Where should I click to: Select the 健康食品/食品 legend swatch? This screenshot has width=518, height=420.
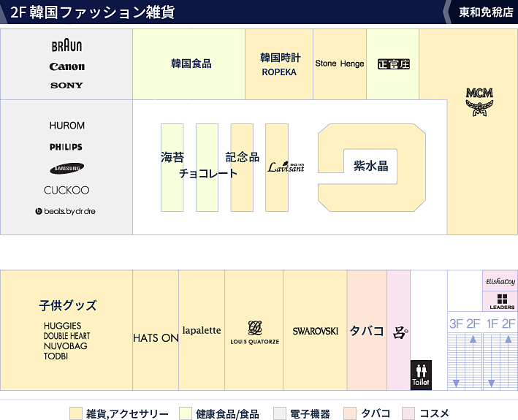(x=186, y=413)
